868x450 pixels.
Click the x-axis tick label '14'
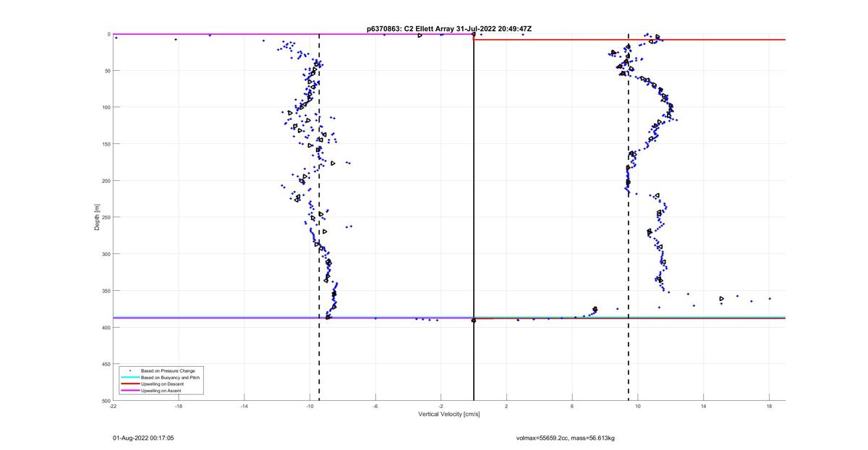[703, 407]
